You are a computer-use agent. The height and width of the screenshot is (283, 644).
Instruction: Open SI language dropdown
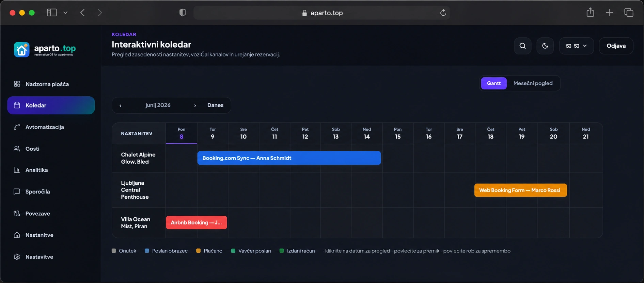(577, 46)
